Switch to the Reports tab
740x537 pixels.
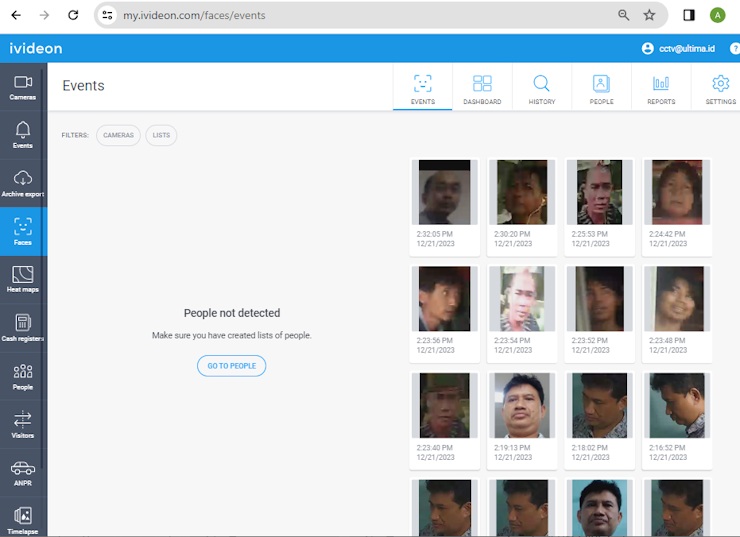(661, 88)
